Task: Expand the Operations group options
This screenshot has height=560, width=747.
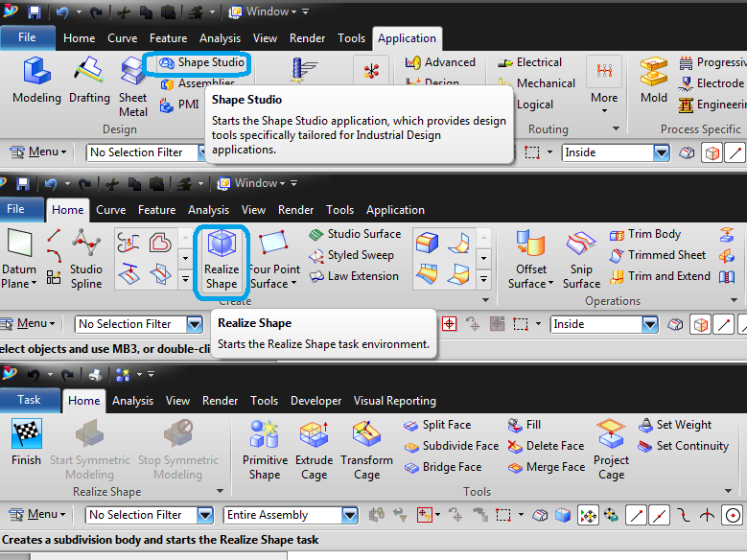Action: tap(734, 300)
